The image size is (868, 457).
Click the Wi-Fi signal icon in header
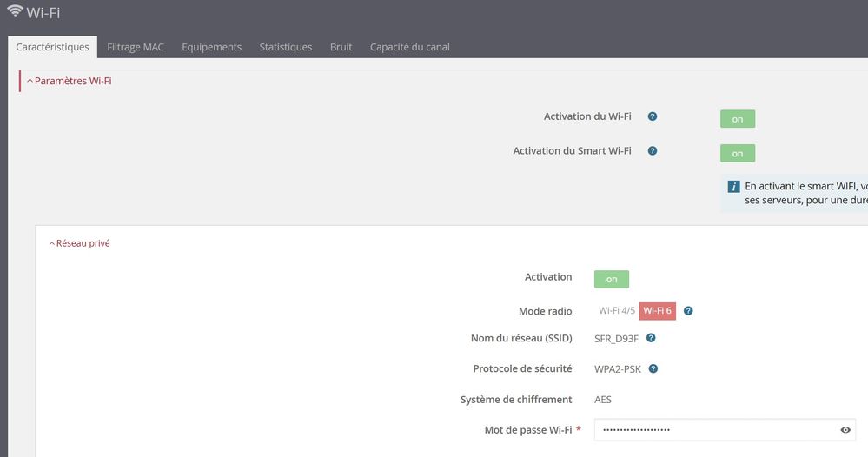[x=15, y=12]
